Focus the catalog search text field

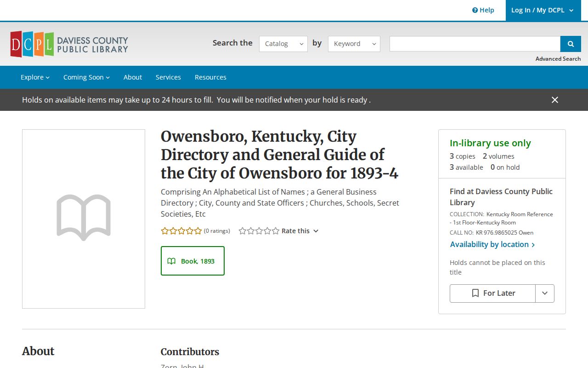coord(475,44)
